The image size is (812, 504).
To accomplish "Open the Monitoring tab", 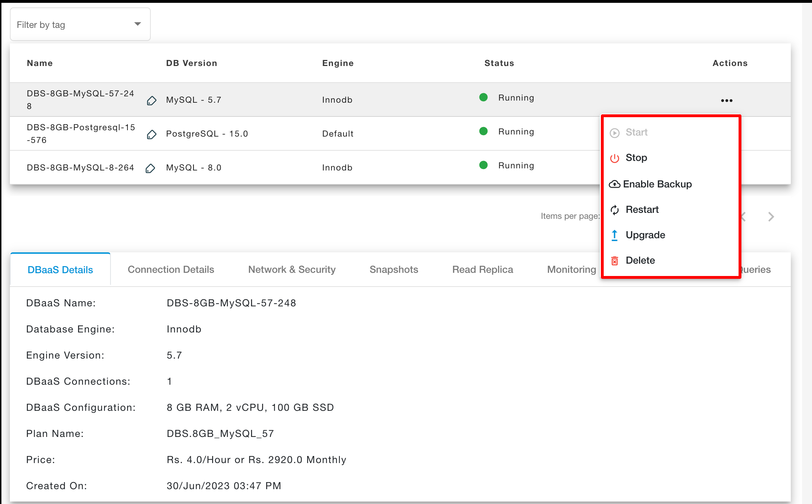I will pos(572,270).
